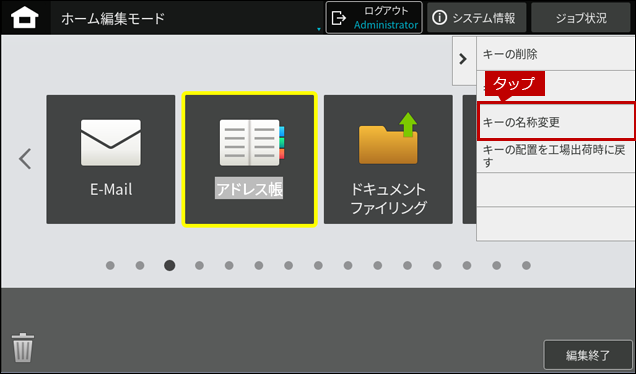Select the アドレス帳 address book tile
The height and width of the screenshot is (374, 636).
click(x=249, y=159)
